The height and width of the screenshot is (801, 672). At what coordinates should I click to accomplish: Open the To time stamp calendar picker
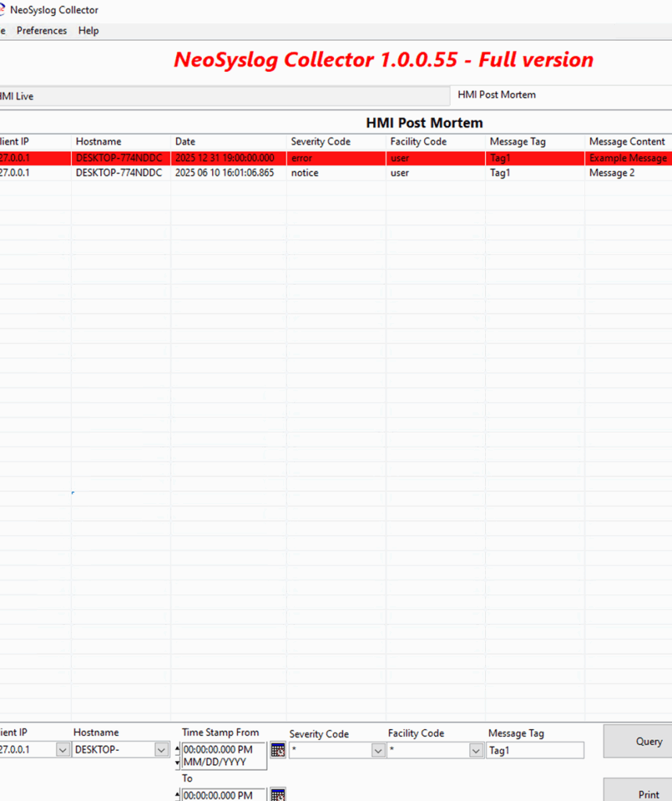[x=278, y=795]
